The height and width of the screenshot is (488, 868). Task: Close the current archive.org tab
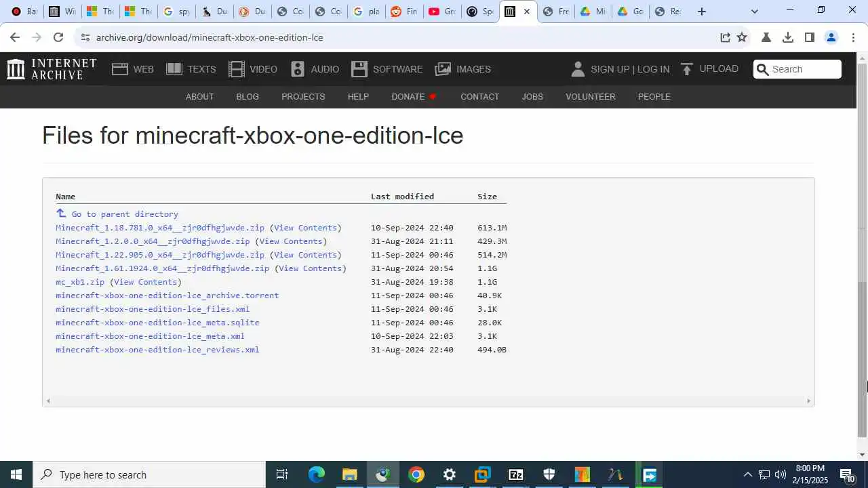click(526, 12)
